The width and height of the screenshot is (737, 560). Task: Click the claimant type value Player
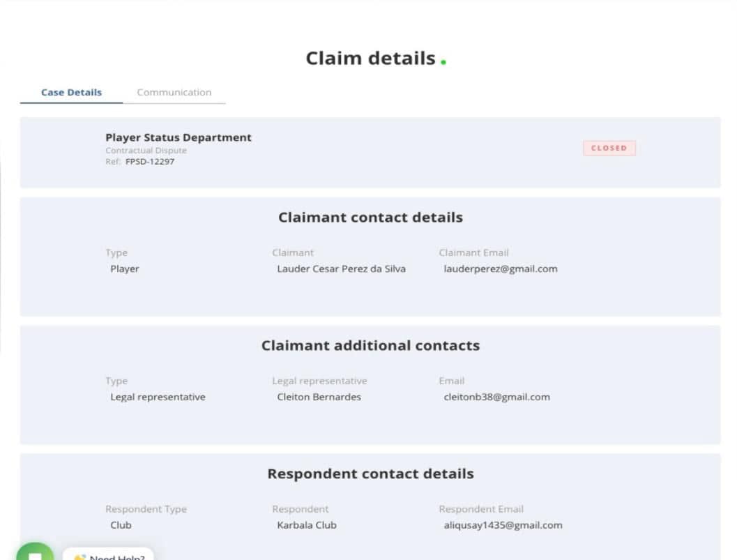(x=125, y=268)
